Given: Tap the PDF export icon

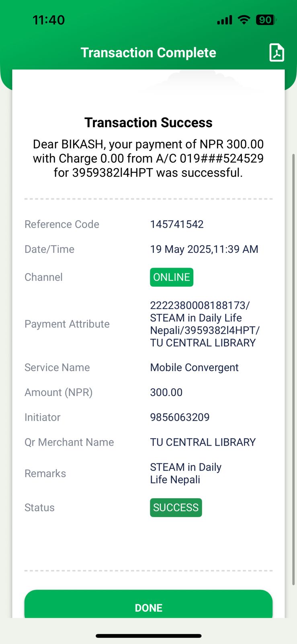Looking at the screenshot, I should click(277, 53).
